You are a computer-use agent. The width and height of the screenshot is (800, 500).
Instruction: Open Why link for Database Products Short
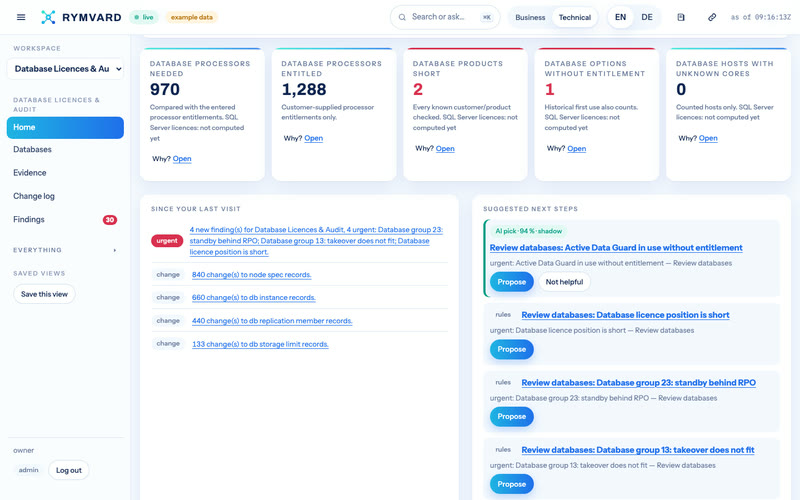pyautogui.click(x=445, y=149)
